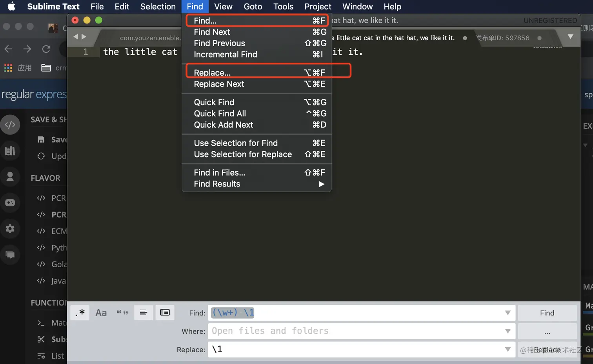Open regex library icon in sidebar
The height and width of the screenshot is (364, 593).
pyautogui.click(x=10, y=151)
